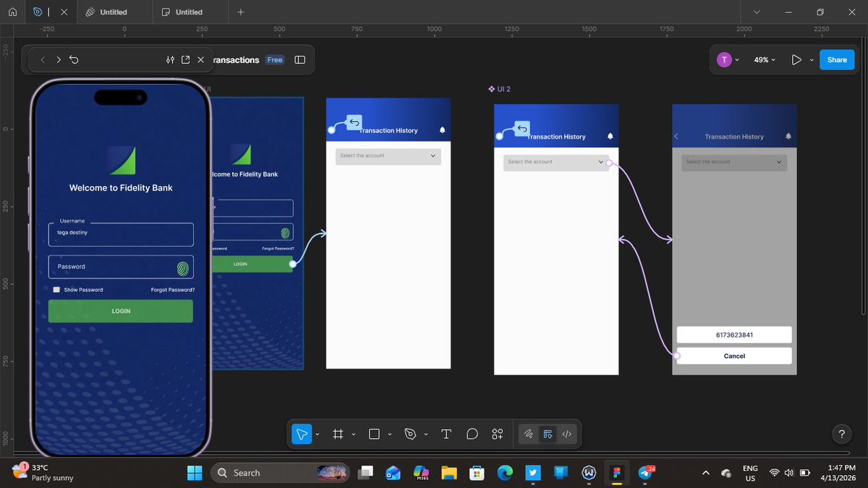
Task: Open the 49% zoom dropdown
Action: [x=765, y=60]
